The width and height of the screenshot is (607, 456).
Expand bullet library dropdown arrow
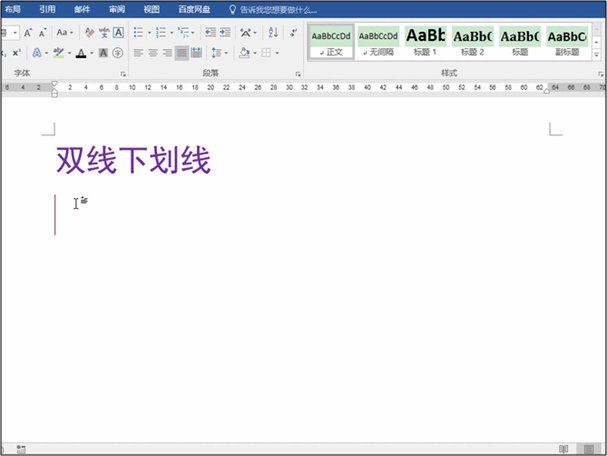[x=149, y=33]
